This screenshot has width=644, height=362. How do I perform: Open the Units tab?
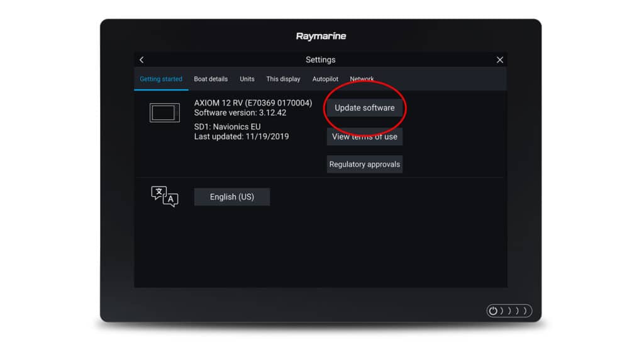pyautogui.click(x=247, y=79)
